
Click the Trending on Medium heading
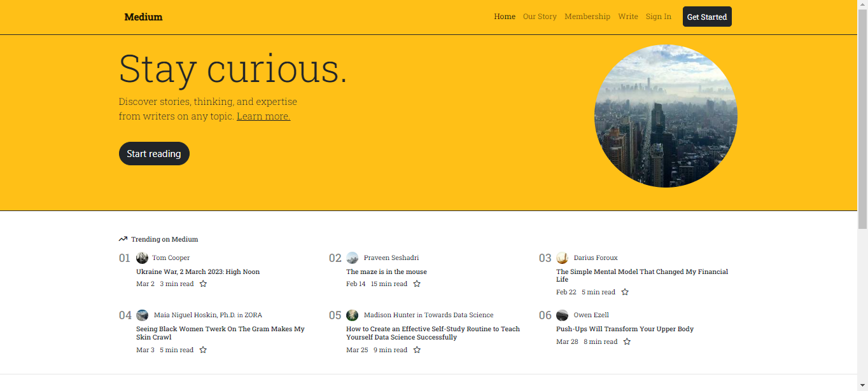[165, 239]
